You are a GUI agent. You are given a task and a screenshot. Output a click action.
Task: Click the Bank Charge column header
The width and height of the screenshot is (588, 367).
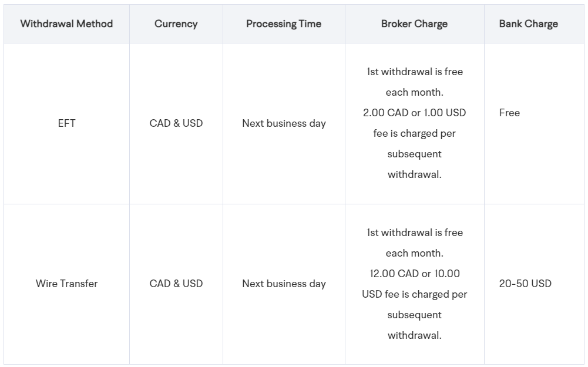pos(528,23)
